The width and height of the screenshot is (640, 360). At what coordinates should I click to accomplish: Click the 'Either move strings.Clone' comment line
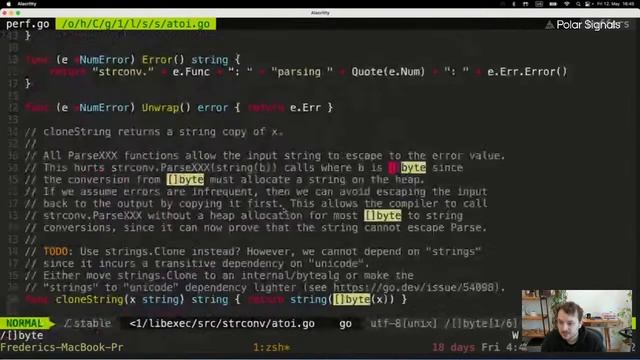coord(219,276)
